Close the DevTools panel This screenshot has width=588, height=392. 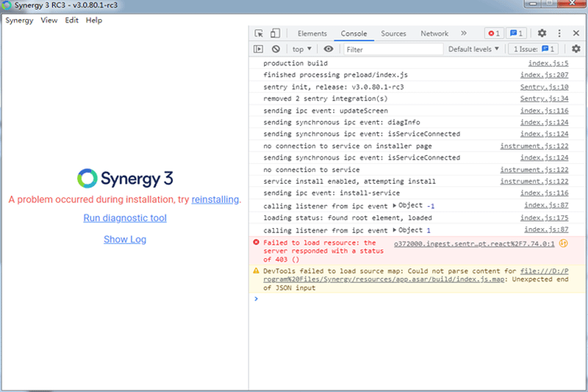coord(576,33)
